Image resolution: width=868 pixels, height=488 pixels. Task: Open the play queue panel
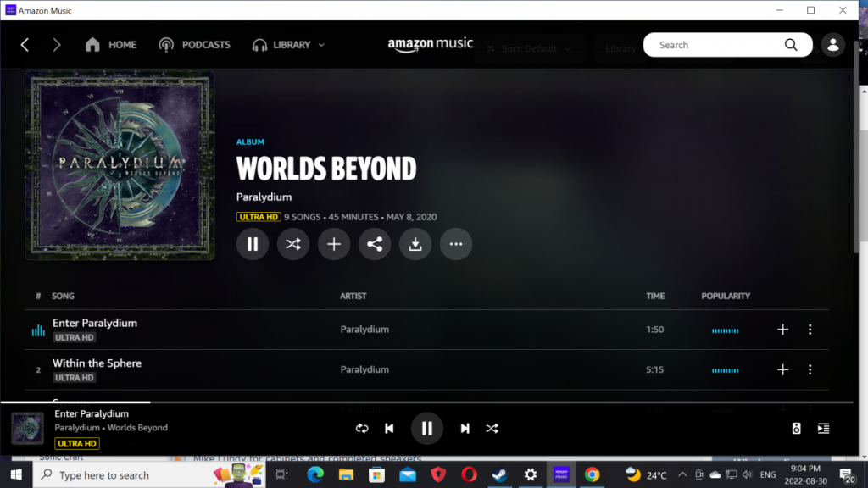tap(824, 429)
